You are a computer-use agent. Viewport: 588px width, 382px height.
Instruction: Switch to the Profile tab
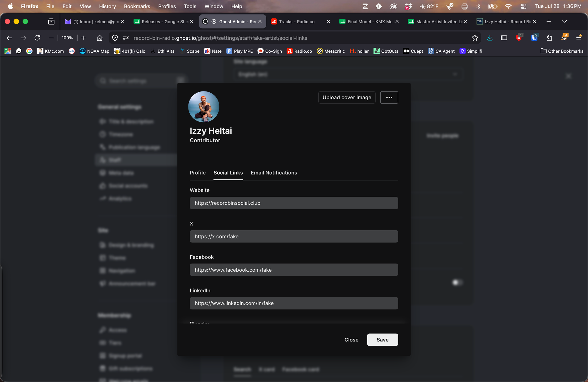coord(198,173)
